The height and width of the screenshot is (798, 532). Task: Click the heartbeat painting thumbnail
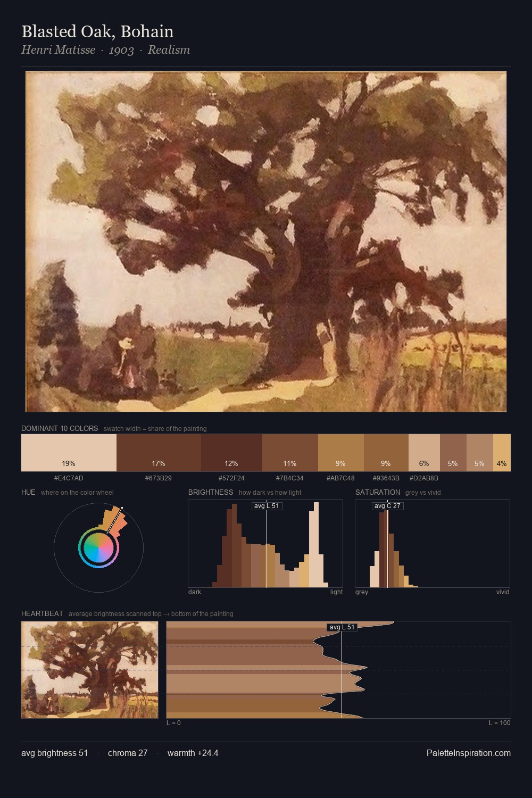click(90, 670)
